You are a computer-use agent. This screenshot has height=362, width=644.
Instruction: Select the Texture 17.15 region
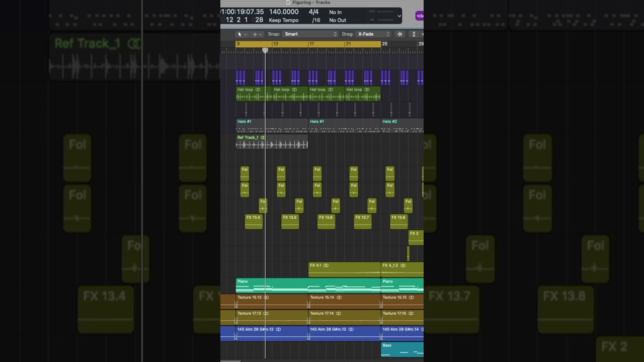[x=402, y=318]
